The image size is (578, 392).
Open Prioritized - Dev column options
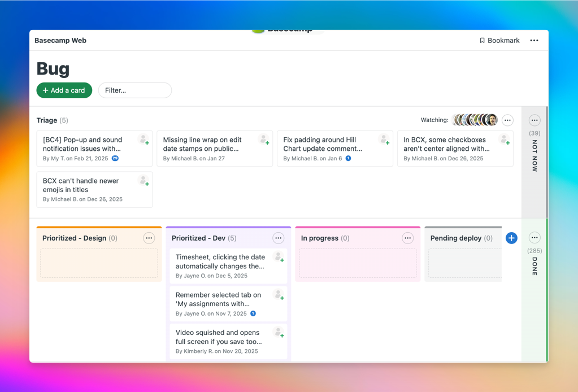[279, 238]
